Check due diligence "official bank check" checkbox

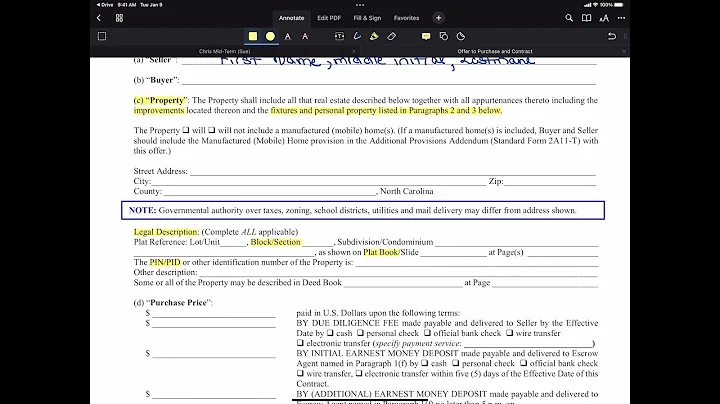[x=428, y=333]
